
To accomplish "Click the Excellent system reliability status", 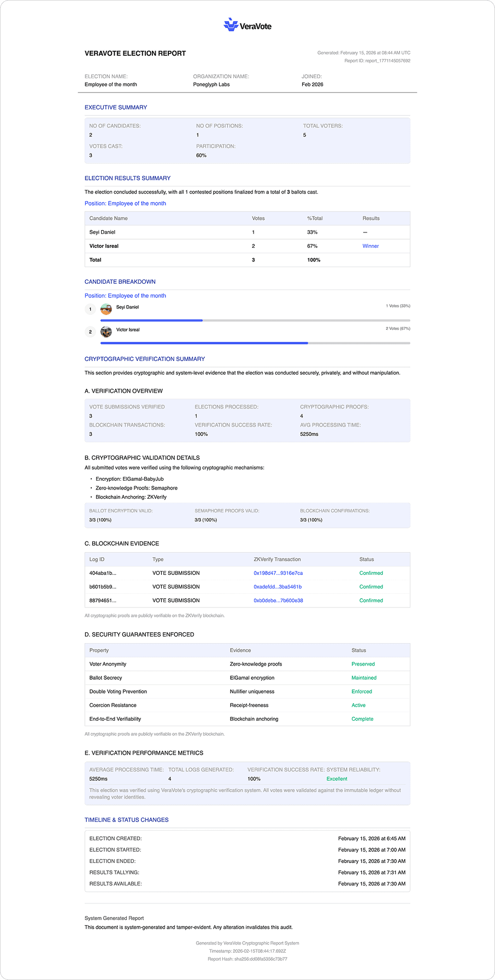I will [x=337, y=779].
